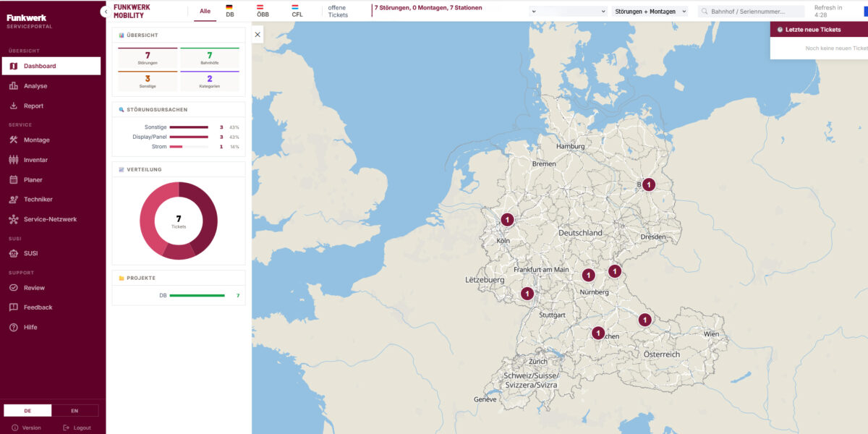This screenshot has height=434, width=868.
Task: Open the Techniker section
Action: pos(51,200)
